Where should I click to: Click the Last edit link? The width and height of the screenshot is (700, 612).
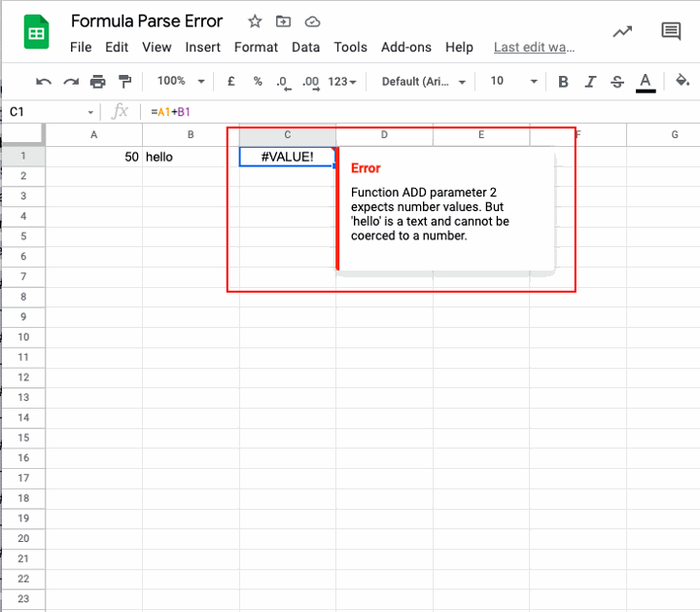[x=534, y=47]
